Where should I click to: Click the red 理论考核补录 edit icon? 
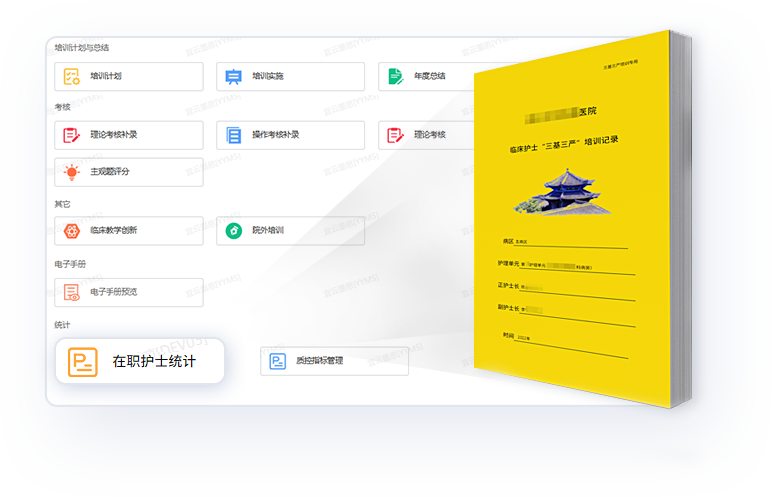tap(72, 135)
